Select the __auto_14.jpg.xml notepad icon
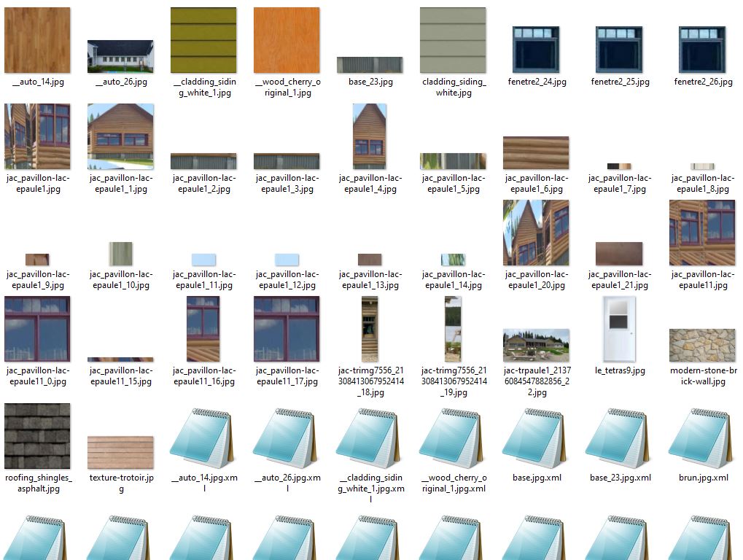Screen dimensions: 743x560 pyautogui.click(x=203, y=437)
